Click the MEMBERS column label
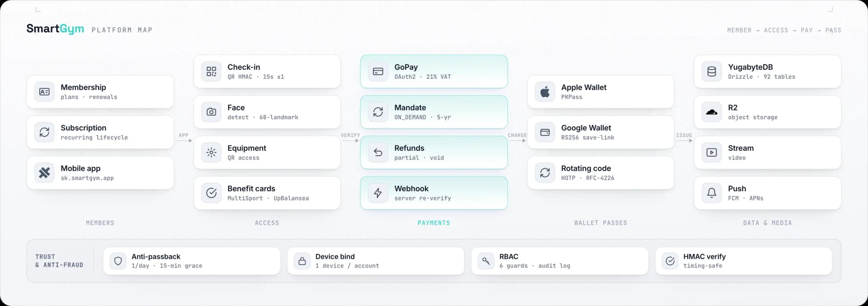Screen dimensions: 868x306 pyautogui.click(x=100, y=223)
